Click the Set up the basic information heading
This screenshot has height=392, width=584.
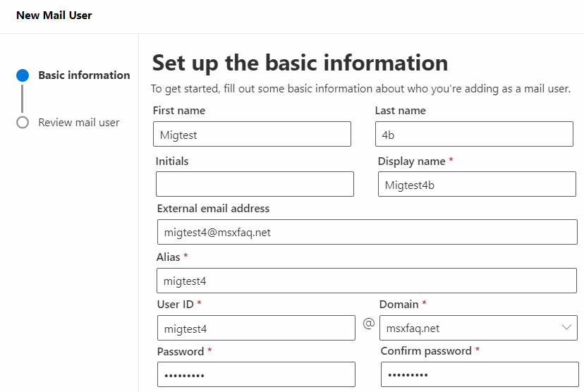[x=300, y=63]
